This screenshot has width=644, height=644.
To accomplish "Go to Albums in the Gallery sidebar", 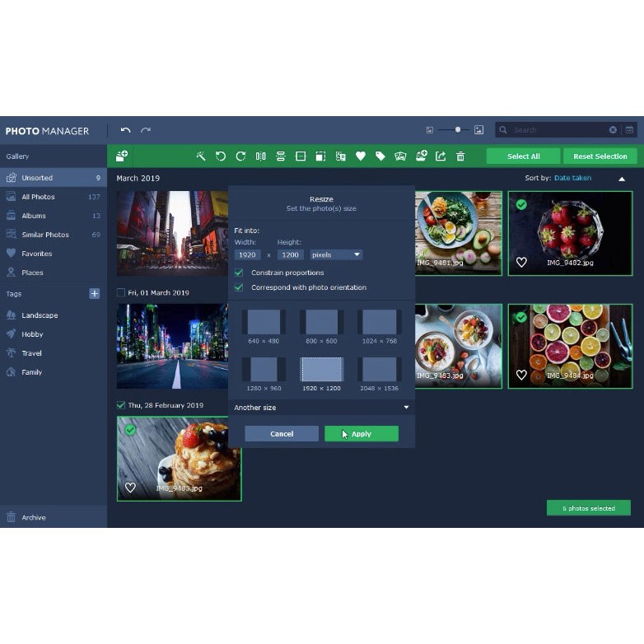I will [x=34, y=216].
